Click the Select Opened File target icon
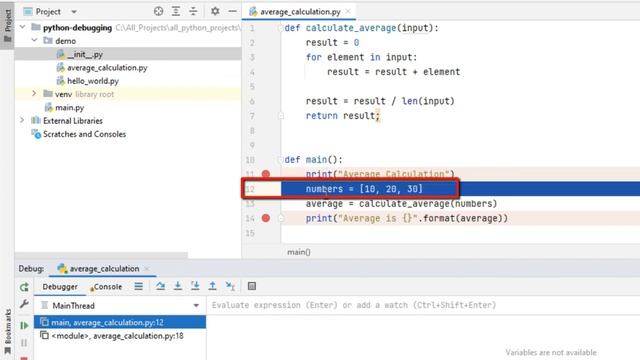This screenshot has height=360, width=640. click(158, 11)
